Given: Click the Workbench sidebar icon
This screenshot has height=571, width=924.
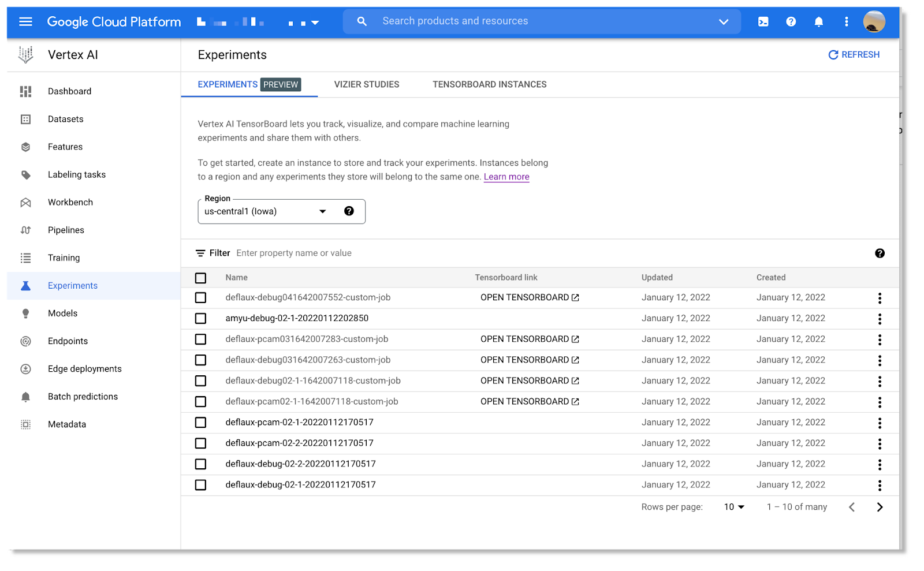Looking at the screenshot, I should tap(25, 202).
